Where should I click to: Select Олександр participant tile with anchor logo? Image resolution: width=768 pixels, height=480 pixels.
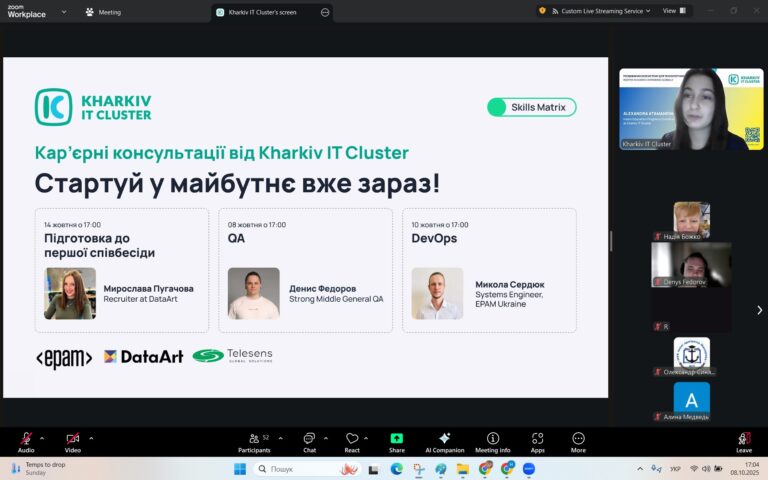point(692,356)
